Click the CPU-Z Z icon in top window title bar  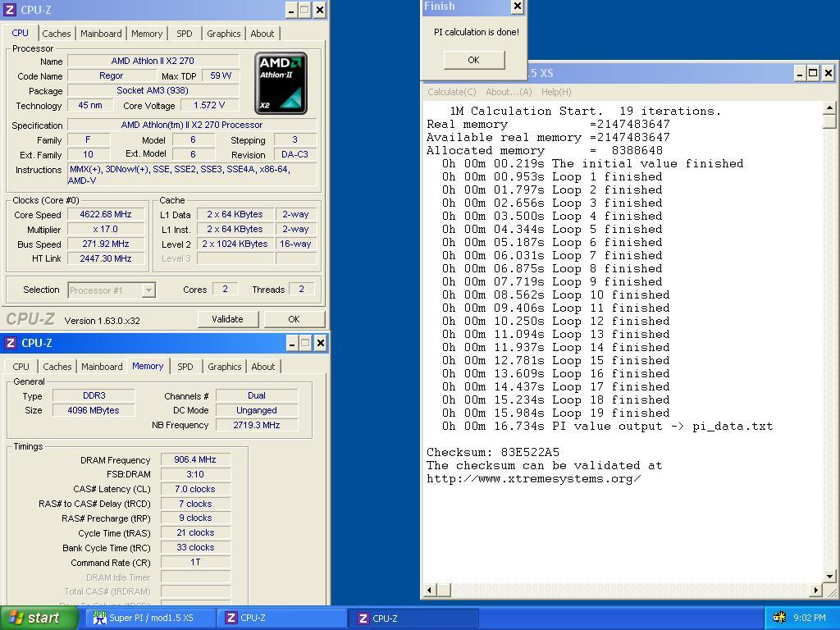(10, 10)
